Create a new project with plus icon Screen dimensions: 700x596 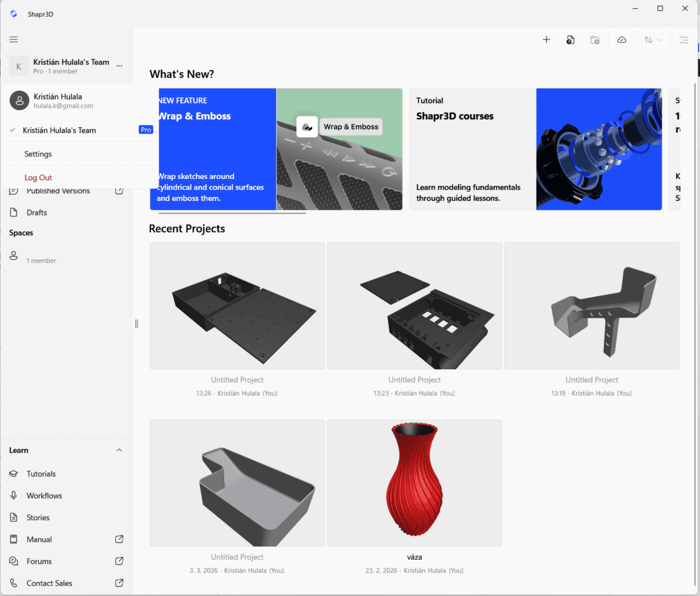(x=547, y=40)
